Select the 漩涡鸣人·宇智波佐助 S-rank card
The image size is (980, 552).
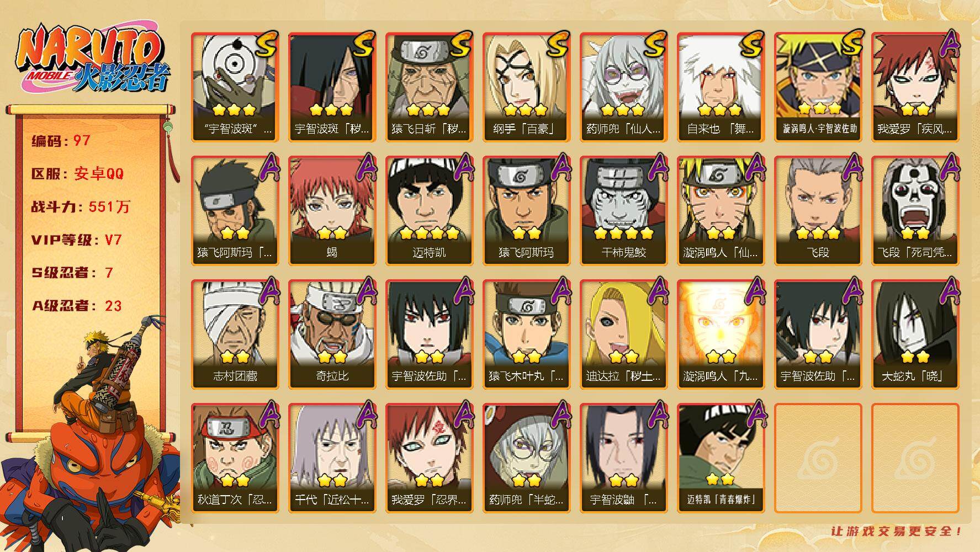tap(818, 87)
